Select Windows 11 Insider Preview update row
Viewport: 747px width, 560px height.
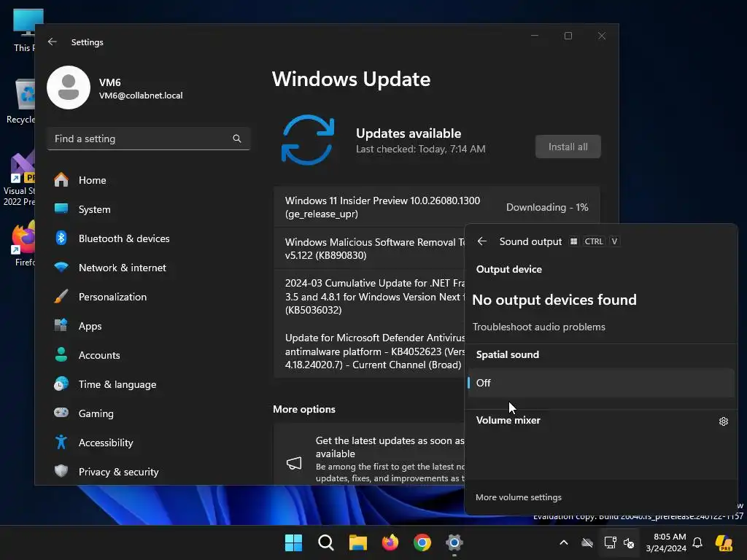coord(436,207)
